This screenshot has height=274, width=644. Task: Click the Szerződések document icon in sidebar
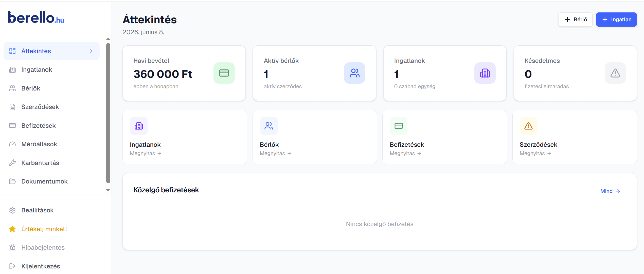12,107
